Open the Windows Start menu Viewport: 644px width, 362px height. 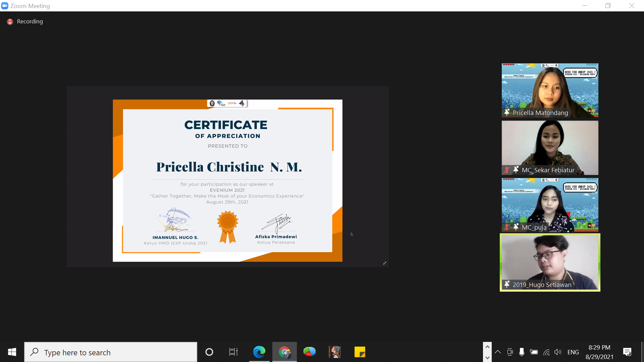[12, 352]
